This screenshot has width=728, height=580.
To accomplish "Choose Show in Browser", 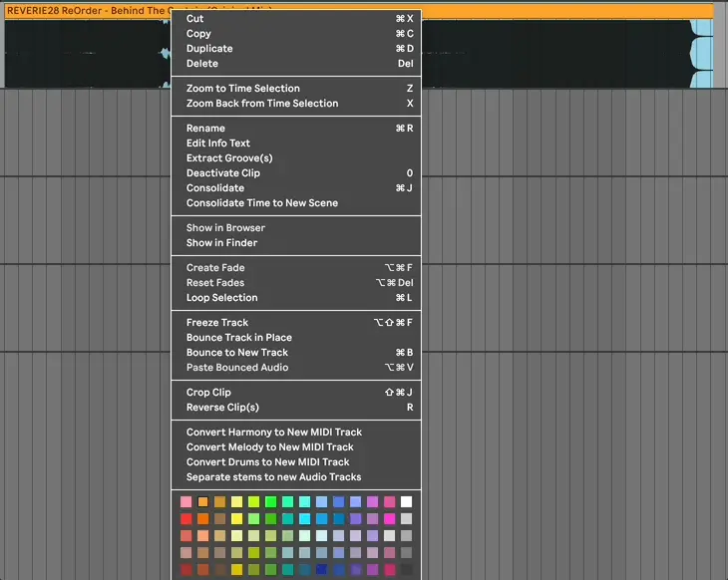I will [x=296, y=228].
